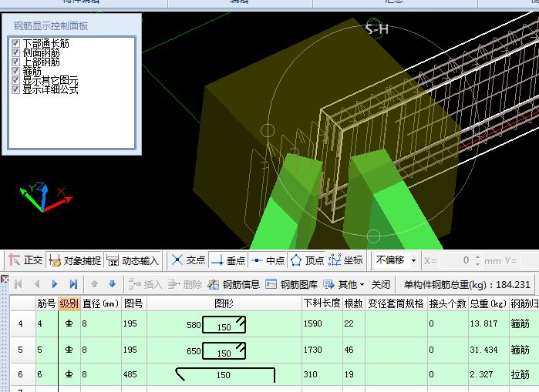Select 总重(kg) column header

coord(488,303)
